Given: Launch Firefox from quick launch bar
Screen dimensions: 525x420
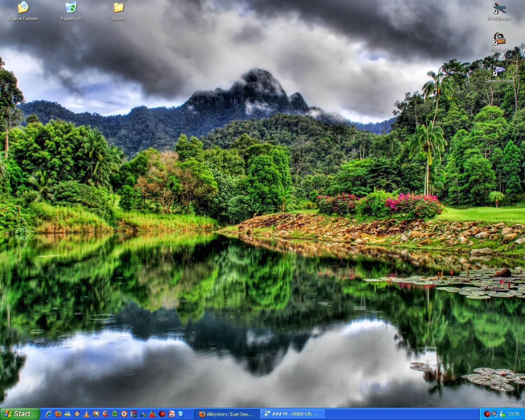Looking at the screenshot, I should click(58, 414).
